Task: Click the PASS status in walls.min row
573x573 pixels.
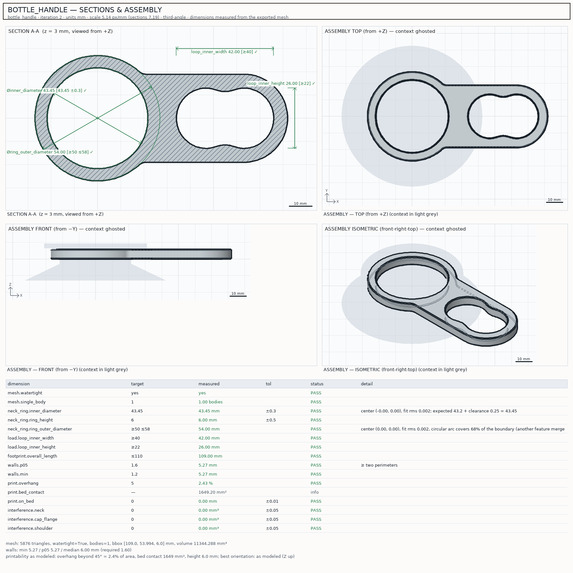Action: 316,474
